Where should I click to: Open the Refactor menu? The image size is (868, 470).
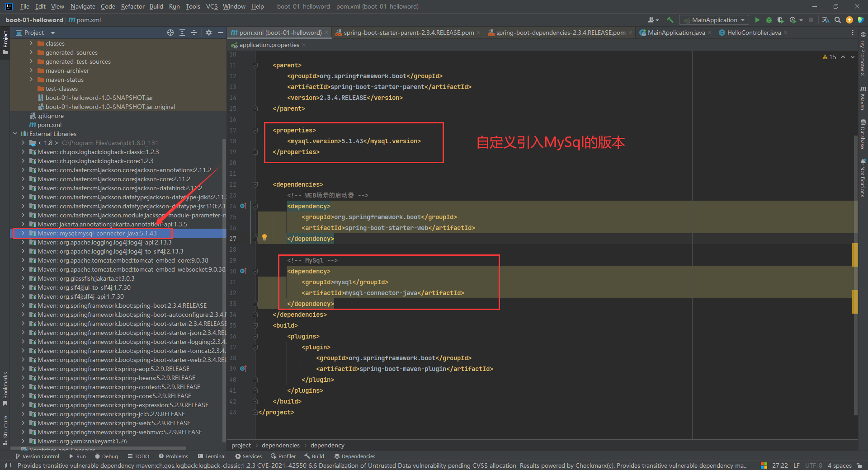[132, 6]
